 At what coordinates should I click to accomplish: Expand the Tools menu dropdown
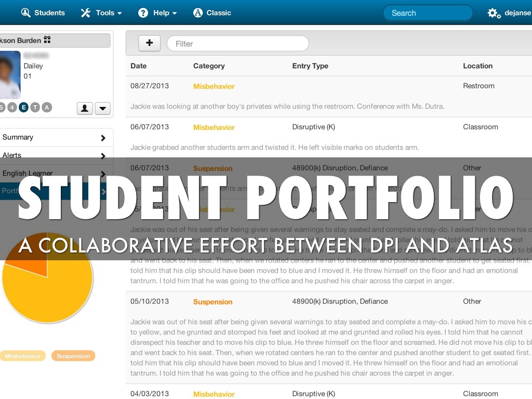(118, 12)
